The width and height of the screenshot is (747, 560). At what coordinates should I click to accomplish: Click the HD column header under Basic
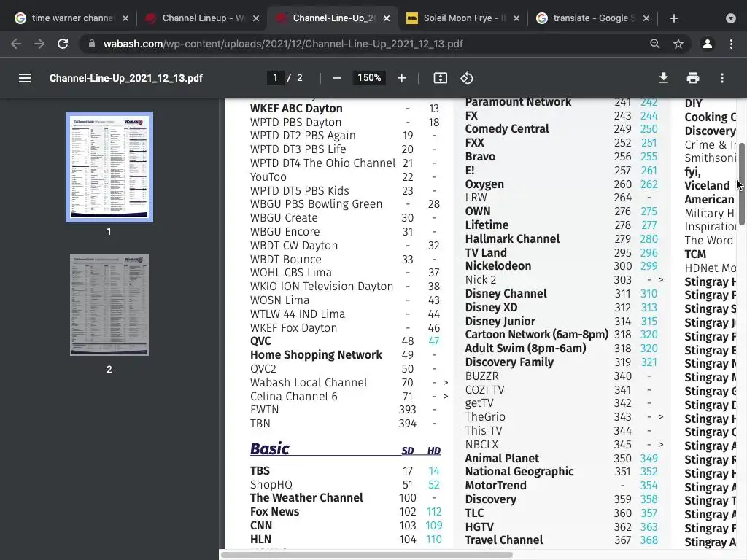pyautogui.click(x=433, y=451)
